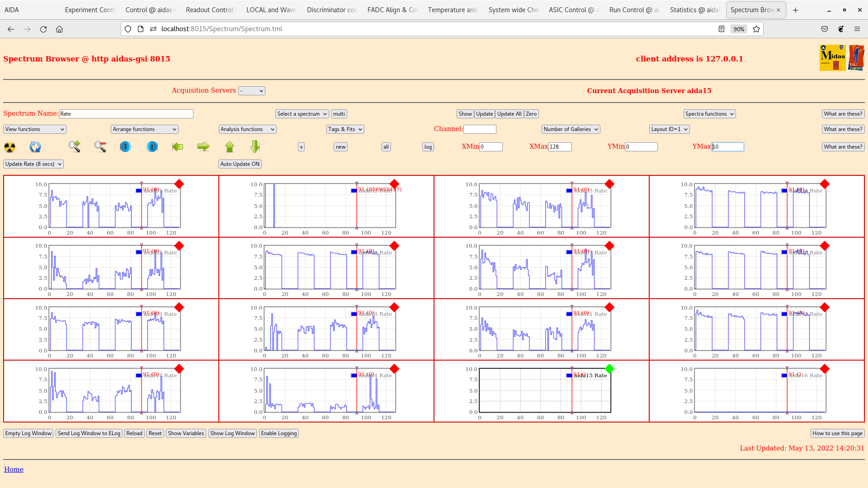Switch to the Temperature browser tab
This screenshot has height=488, width=868.
click(452, 10)
